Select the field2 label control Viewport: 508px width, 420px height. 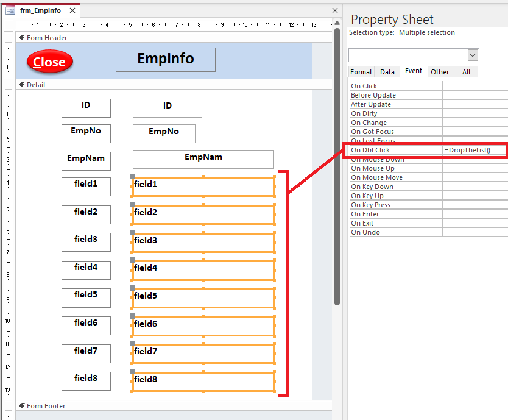pos(86,215)
